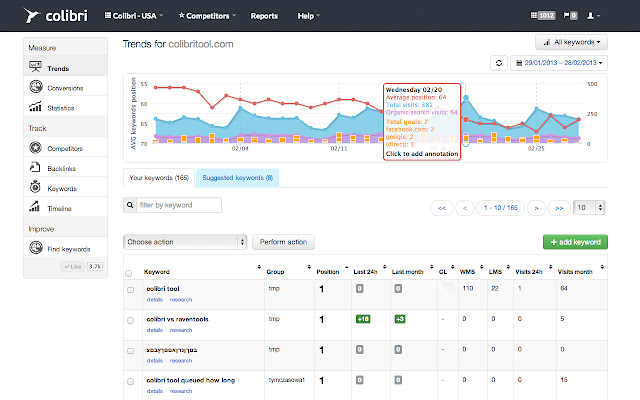Sort by Last 24h column
Image resolution: width=640 pixels, height=400 pixels.
(365, 272)
